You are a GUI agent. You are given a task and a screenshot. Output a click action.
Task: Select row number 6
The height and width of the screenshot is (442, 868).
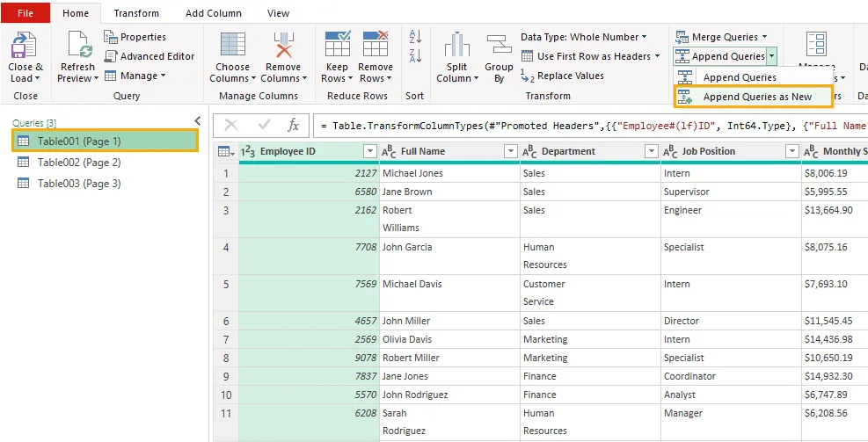(x=226, y=321)
